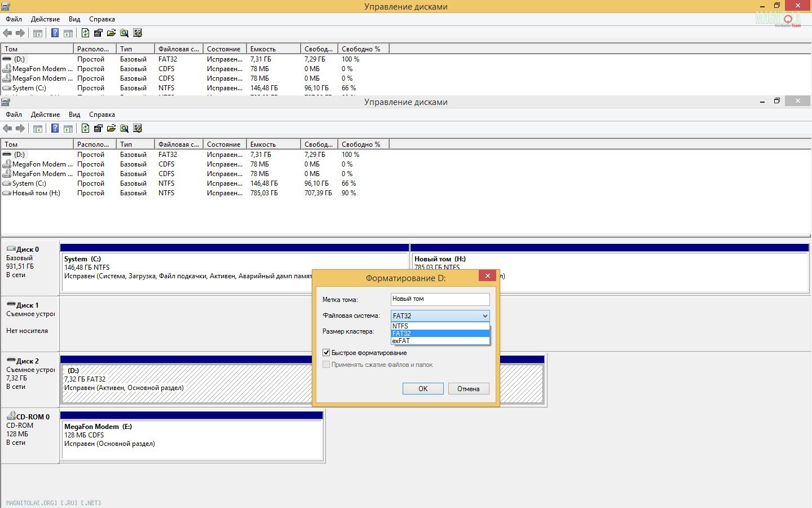Click settings list icon in upper window toolbar

click(x=137, y=33)
